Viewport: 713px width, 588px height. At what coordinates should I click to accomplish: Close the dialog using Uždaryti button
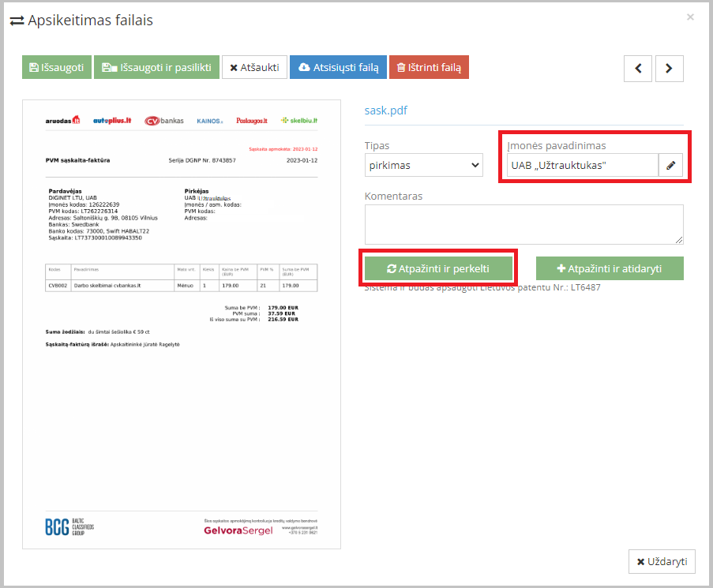point(662,562)
